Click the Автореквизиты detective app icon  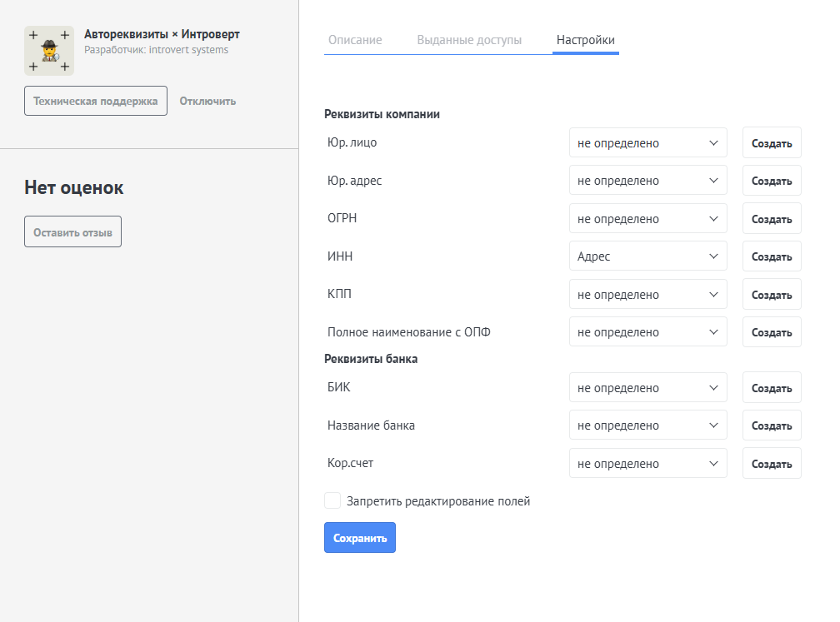click(49, 51)
